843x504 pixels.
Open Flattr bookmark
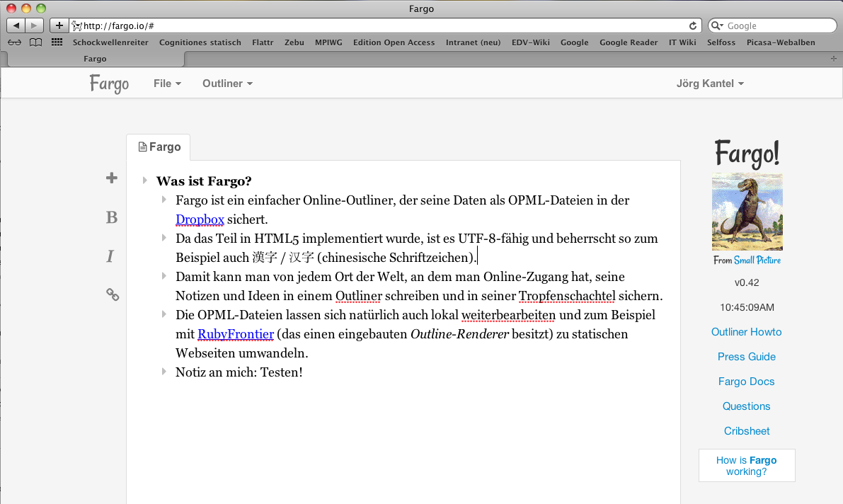coord(263,42)
